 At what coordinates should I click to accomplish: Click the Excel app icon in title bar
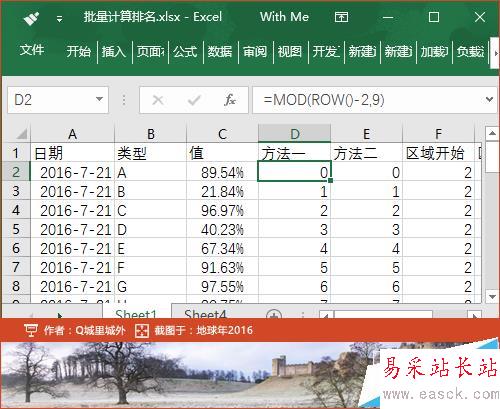31,18
